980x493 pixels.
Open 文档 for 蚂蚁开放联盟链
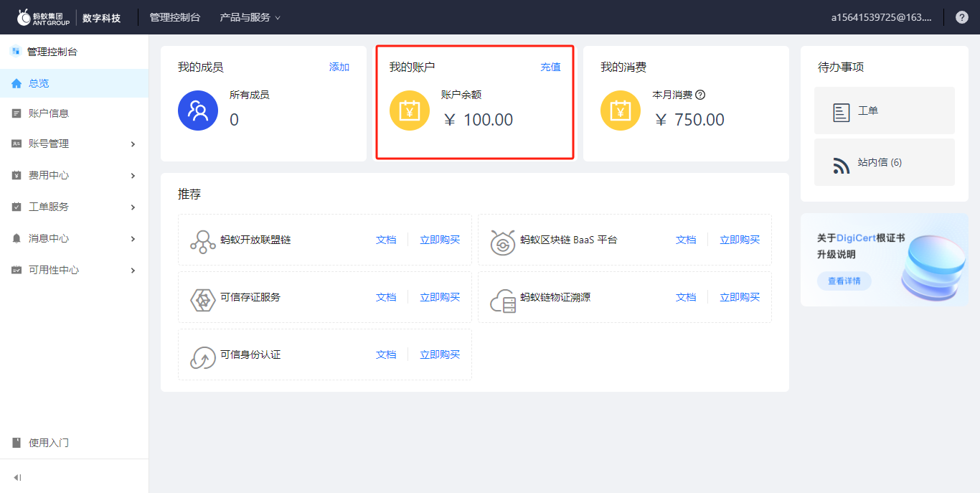coord(386,240)
